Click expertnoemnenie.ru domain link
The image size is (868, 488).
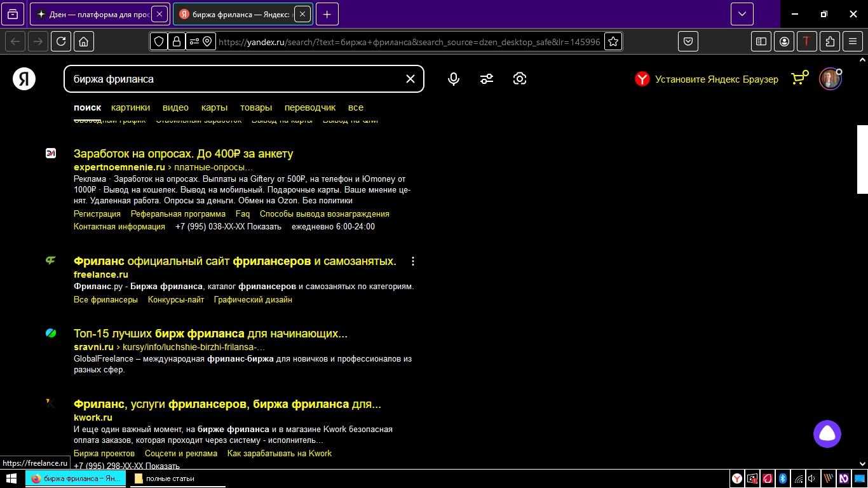click(119, 167)
